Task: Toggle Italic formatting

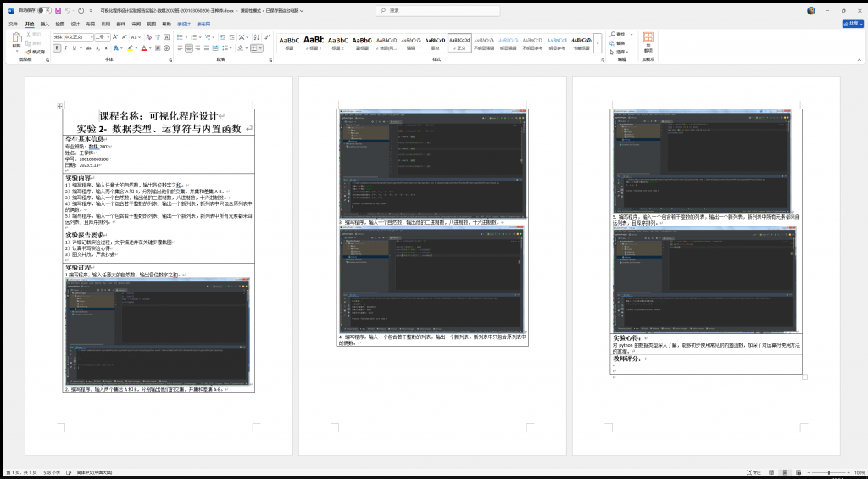Action: click(65, 48)
